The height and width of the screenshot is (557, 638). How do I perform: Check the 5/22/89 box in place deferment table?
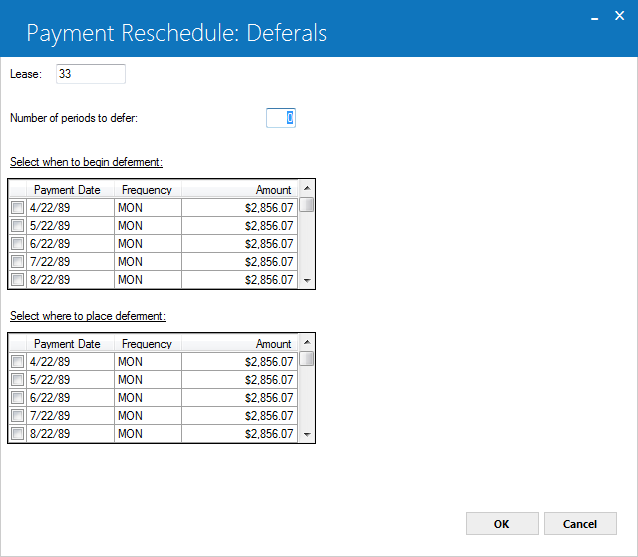17,379
